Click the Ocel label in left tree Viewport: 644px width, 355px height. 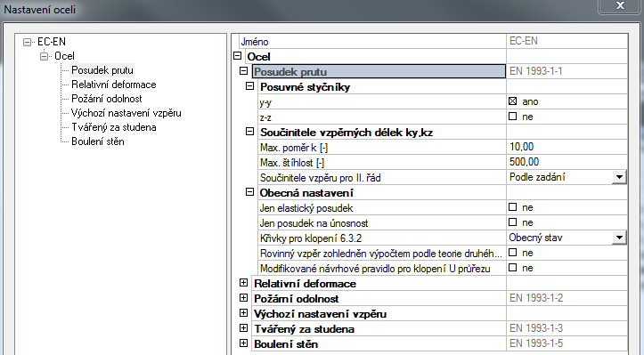pos(64,56)
